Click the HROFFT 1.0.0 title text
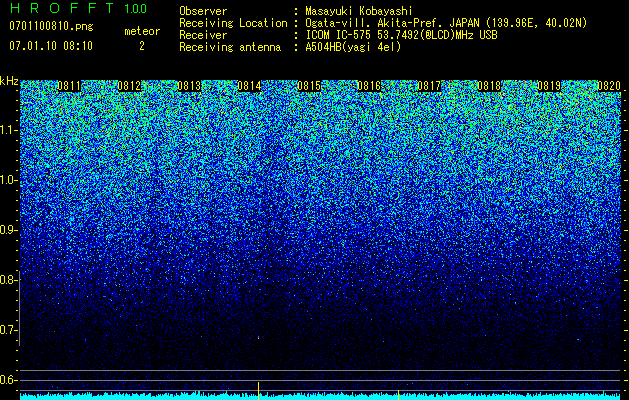This screenshot has width=629, height=400. pos(78,8)
